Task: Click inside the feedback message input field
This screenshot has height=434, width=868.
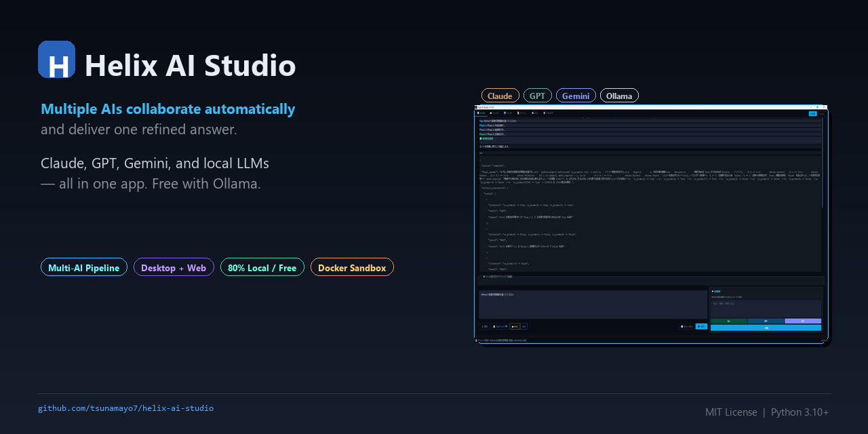Action: (766, 307)
